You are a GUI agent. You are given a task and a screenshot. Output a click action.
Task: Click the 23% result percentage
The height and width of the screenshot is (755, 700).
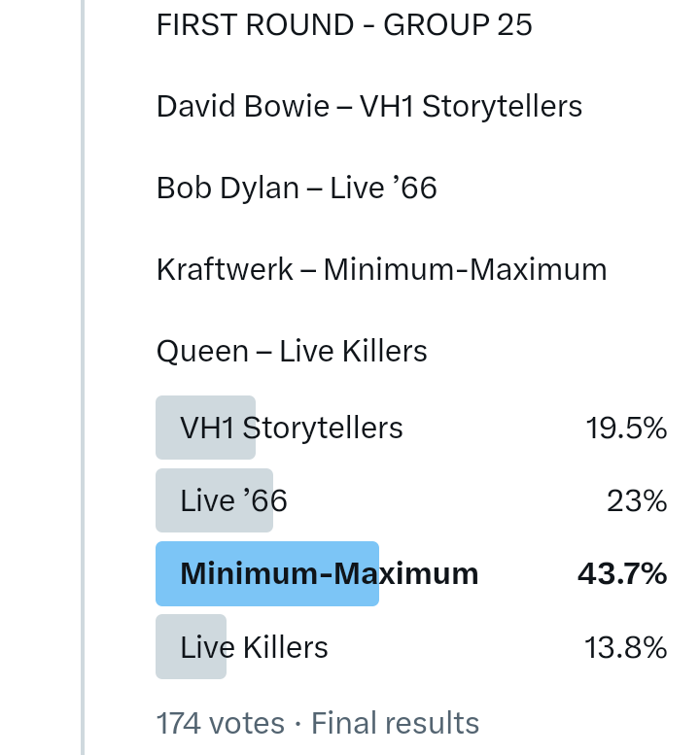click(639, 500)
